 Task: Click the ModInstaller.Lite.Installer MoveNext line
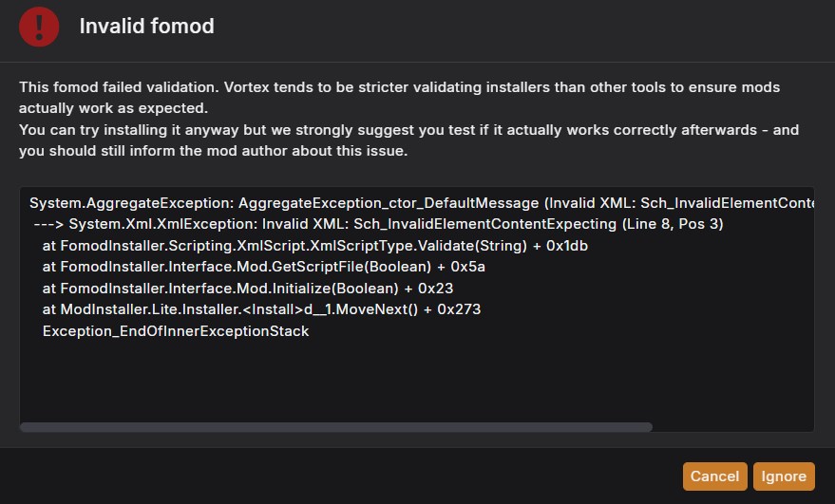pyautogui.click(x=261, y=309)
